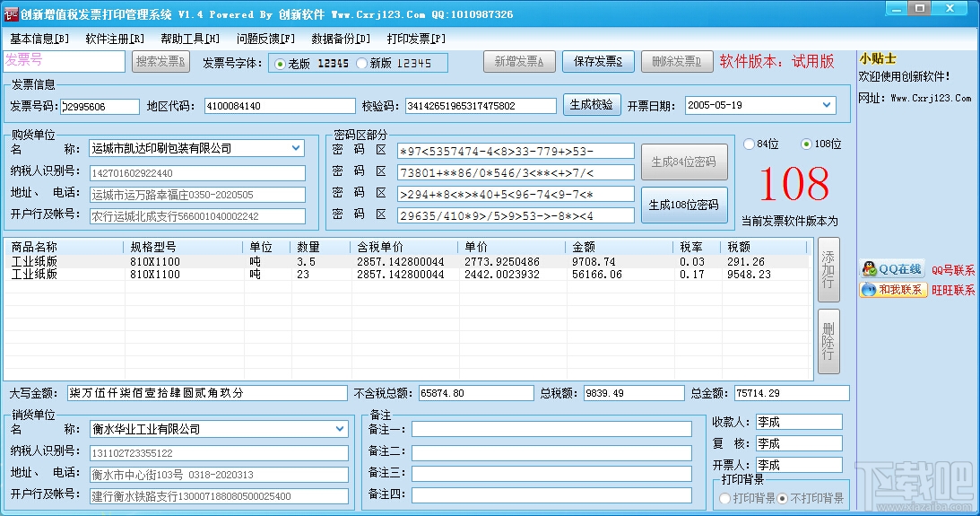Click the third 密码区 field starting >294

coord(516,194)
